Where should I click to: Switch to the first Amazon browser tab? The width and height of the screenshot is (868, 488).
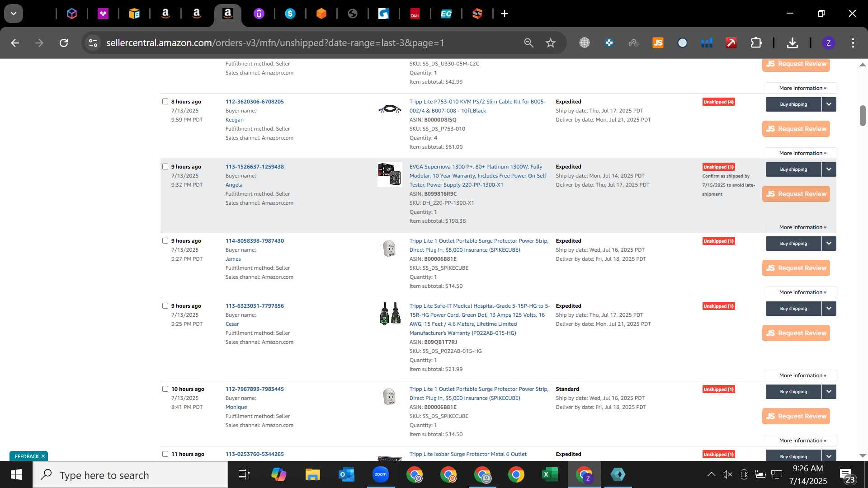[165, 14]
